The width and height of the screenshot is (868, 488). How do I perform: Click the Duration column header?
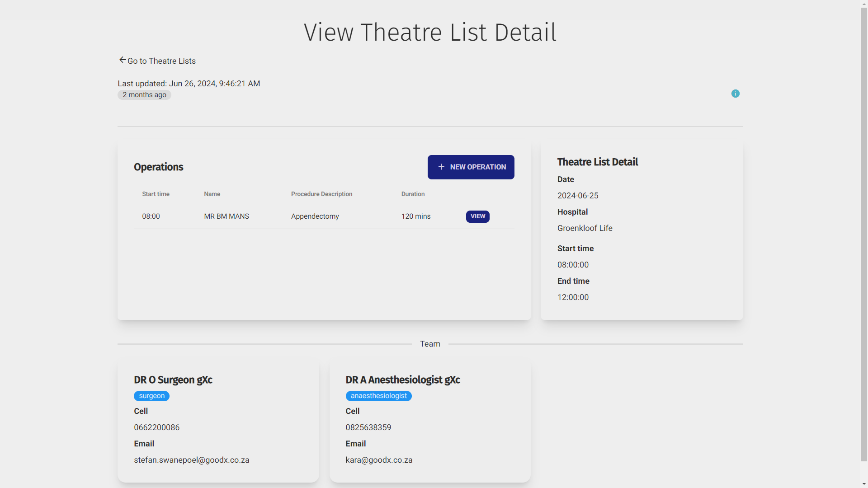413,194
